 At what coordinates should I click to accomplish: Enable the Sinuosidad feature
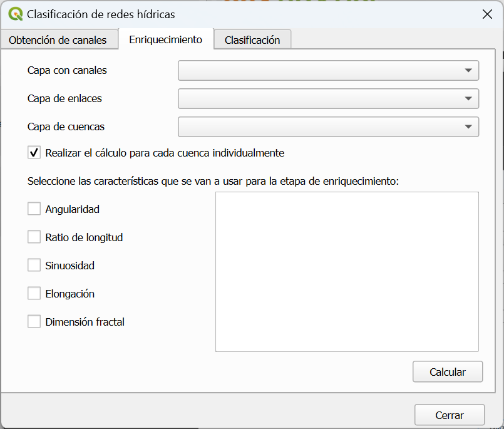pyautogui.click(x=34, y=265)
